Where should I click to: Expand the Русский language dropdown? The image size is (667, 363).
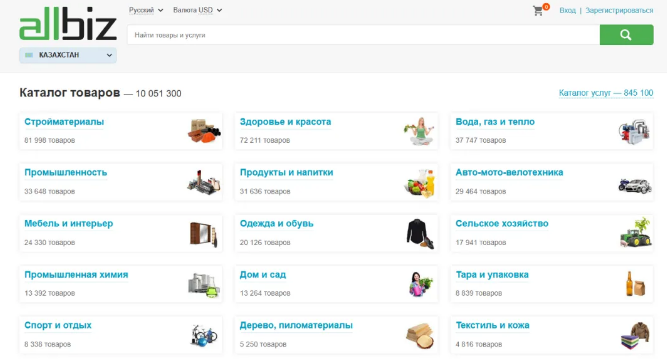[x=146, y=10]
